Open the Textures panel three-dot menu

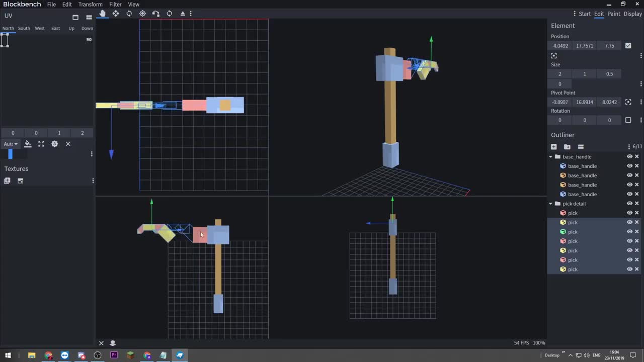click(93, 180)
